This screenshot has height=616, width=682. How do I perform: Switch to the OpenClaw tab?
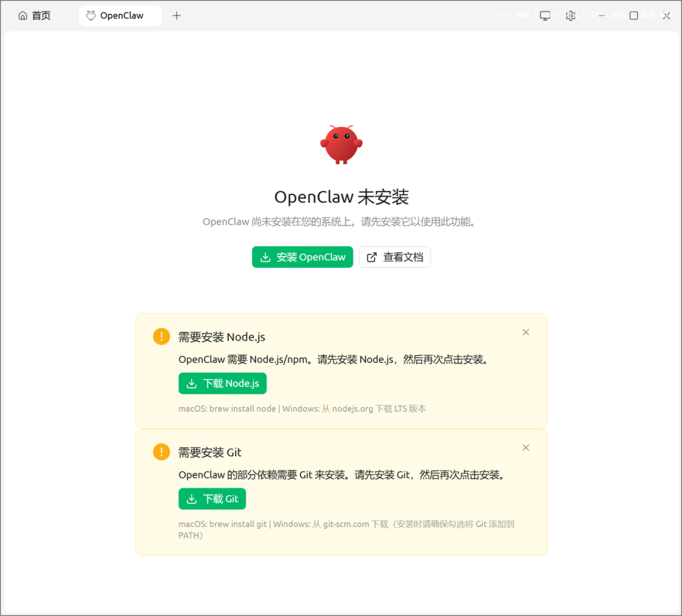click(x=120, y=15)
